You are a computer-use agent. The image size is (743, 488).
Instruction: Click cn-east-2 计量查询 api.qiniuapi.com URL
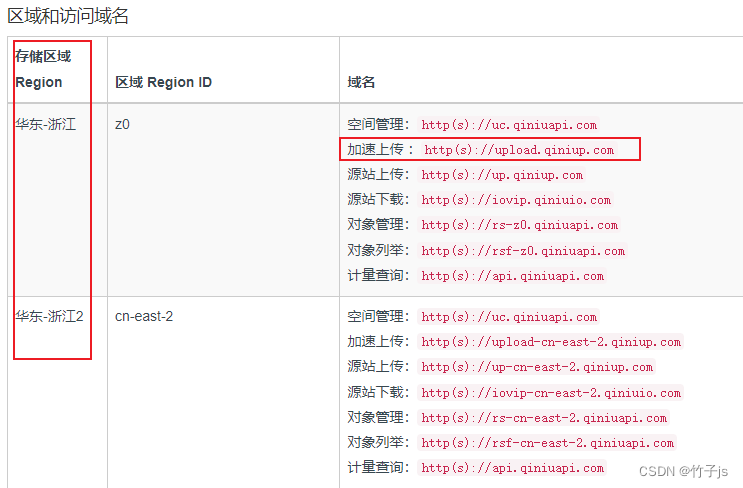[512, 468]
